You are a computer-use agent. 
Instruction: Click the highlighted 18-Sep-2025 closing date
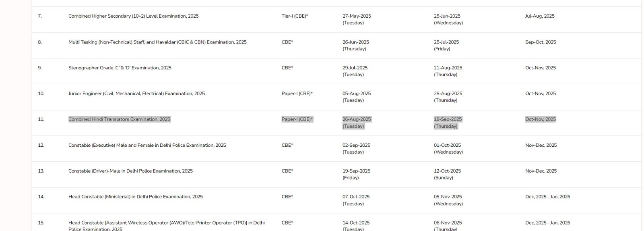point(448,119)
